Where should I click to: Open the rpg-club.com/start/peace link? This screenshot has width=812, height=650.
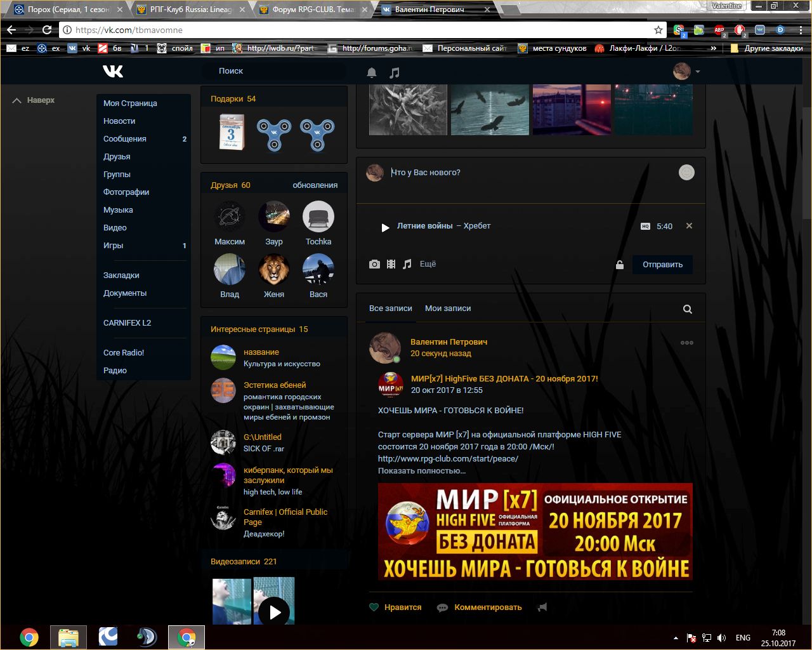[x=448, y=459]
